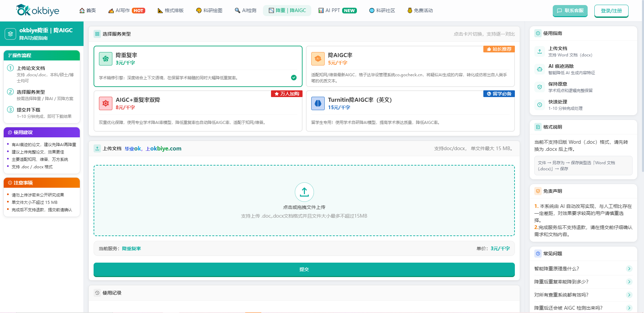Image resolution: width=644 pixels, height=313 pixels.
Task: Click the 常见问题 question mark icon
Action: [x=538, y=254]
